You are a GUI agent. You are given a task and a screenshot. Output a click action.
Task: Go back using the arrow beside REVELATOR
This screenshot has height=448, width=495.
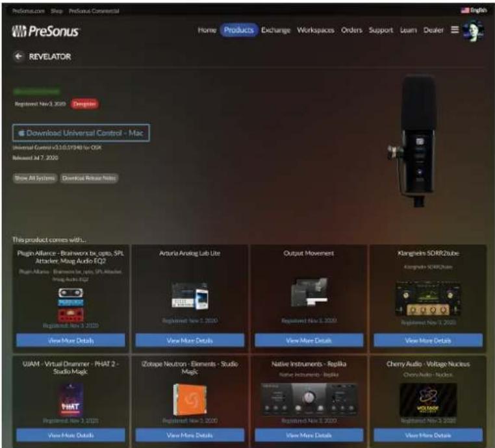click(19, 56)
